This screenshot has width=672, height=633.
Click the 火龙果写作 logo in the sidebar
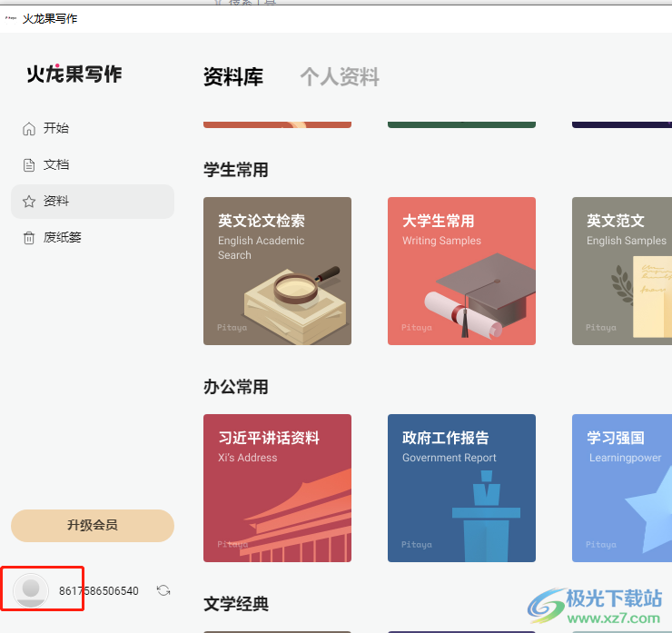[74, 74]
